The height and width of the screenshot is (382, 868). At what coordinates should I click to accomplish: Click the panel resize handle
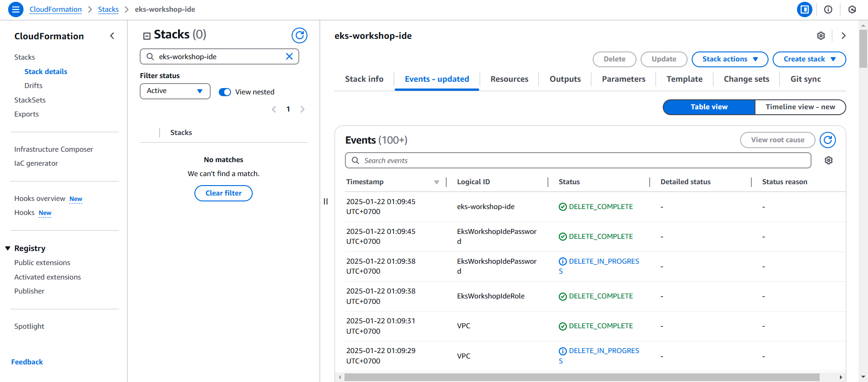(325, 201)
